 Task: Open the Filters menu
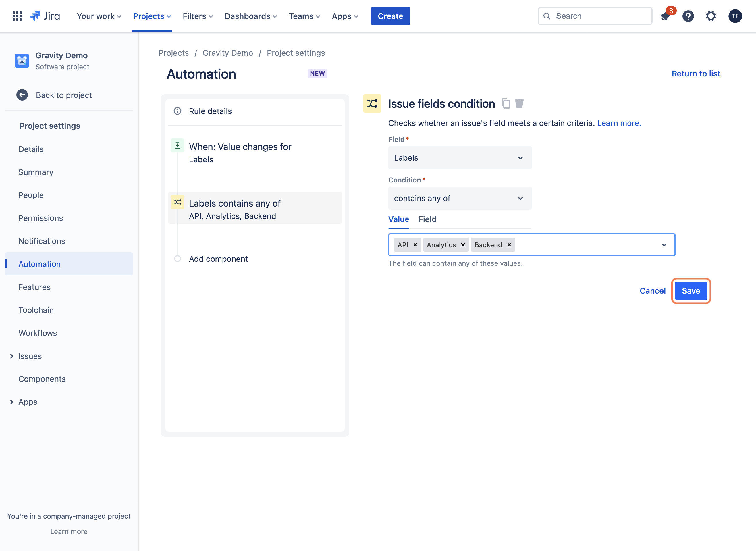(x=198, y=16)
